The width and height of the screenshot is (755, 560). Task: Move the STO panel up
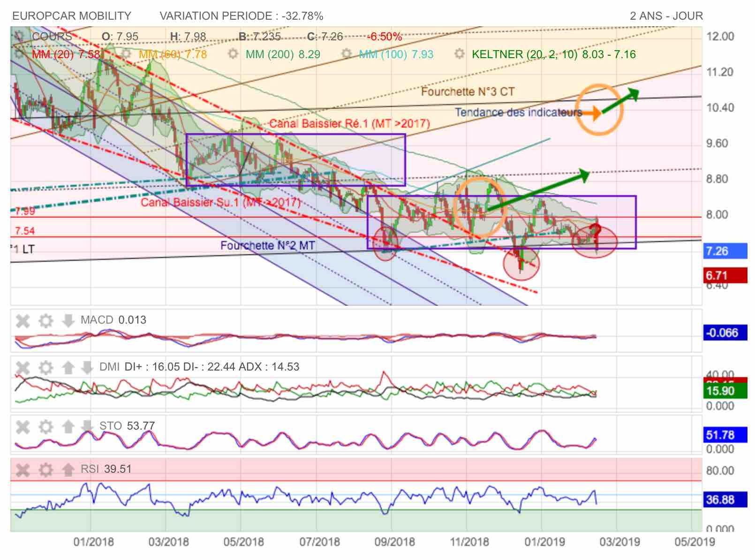click(x=68, y=427)
